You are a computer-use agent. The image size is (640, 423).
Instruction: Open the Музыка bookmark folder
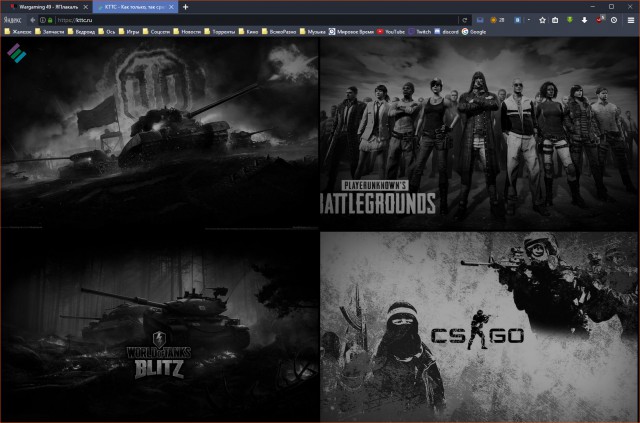(x=313, y=32)
